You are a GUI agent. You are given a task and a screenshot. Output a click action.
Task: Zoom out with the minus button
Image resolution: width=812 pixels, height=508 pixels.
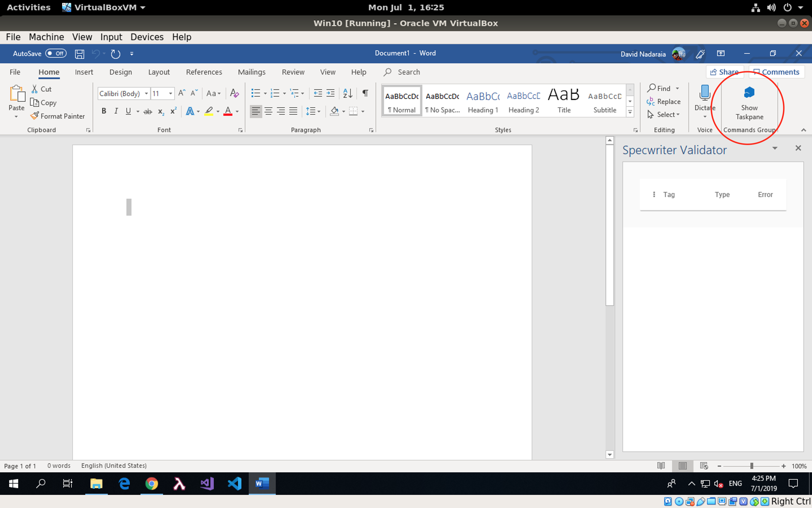click(x=720, y=466)
